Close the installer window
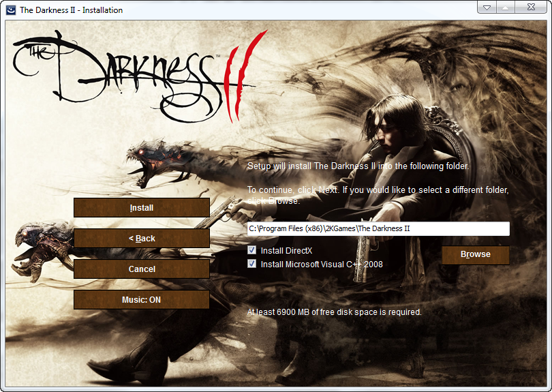Viewport: 552px width, 392px height. pyautogui.click(x=532, y=7)
